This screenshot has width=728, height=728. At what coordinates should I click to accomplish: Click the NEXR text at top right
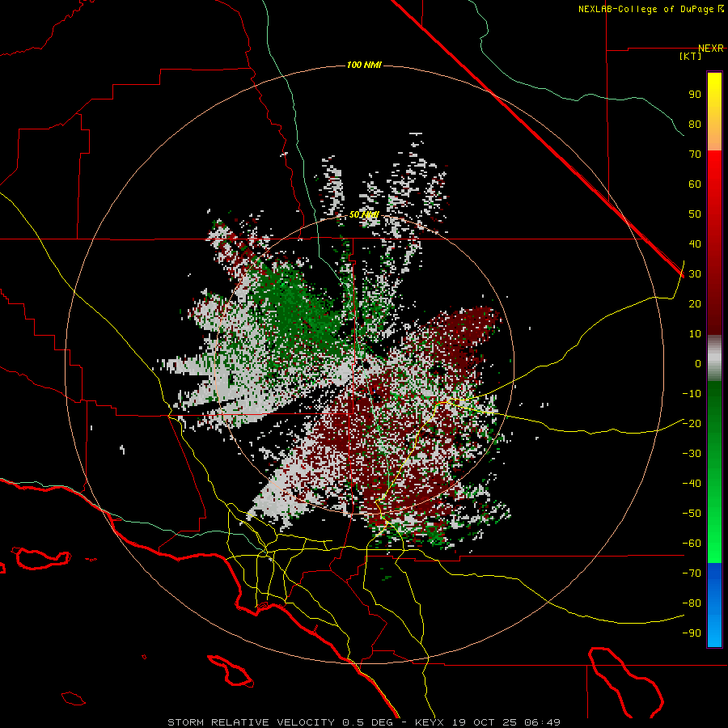(711, 49)
